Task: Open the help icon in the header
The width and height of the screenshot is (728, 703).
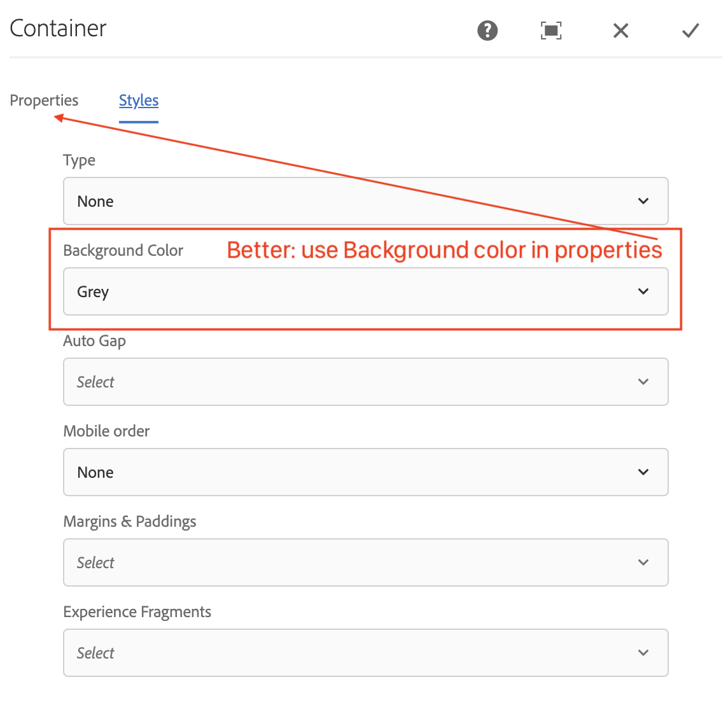Action: coord(487,31)
